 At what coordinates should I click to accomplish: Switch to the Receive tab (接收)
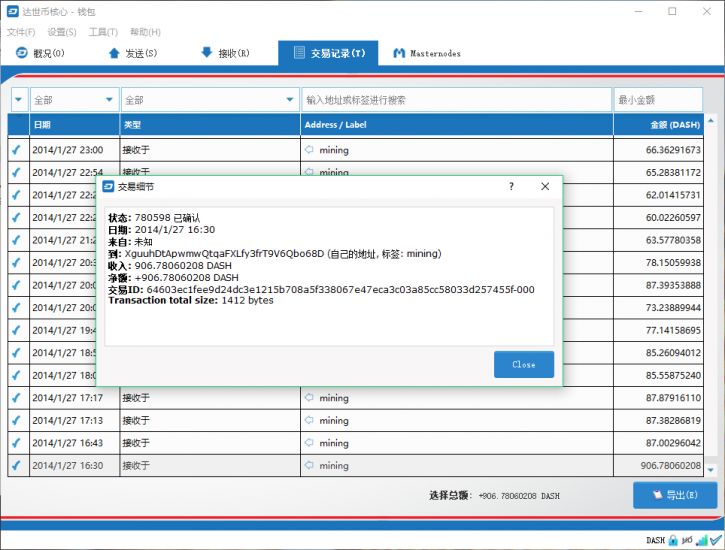click(226, 53)
